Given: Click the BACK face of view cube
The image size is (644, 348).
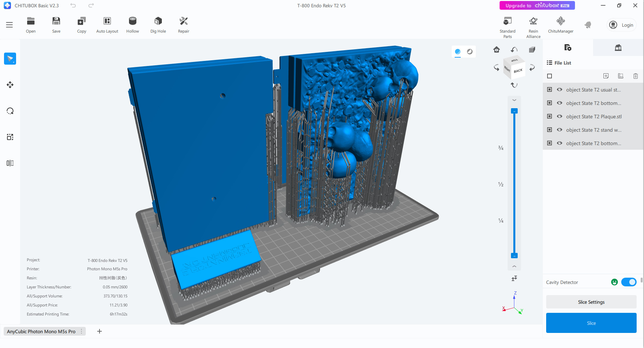Looking at the screenshot, I should point(518,71).
